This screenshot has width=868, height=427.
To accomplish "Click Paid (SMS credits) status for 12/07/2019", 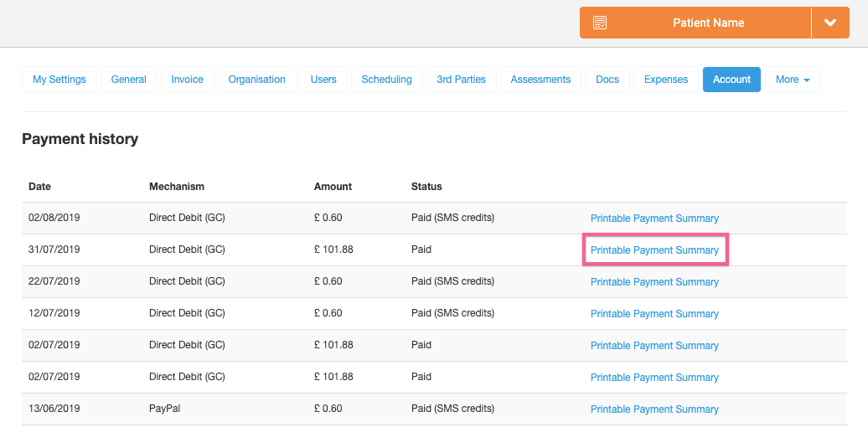I will (452, 313).
